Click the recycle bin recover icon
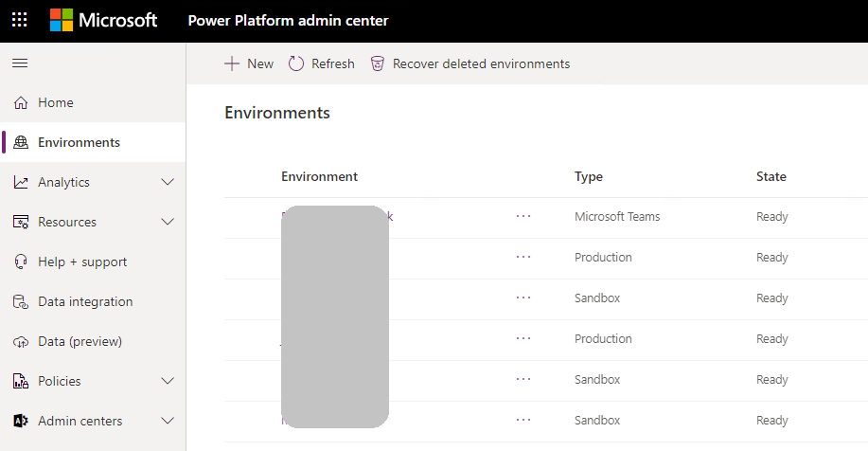This screenshot has height=451, width=868. click(x=378, y=63)
